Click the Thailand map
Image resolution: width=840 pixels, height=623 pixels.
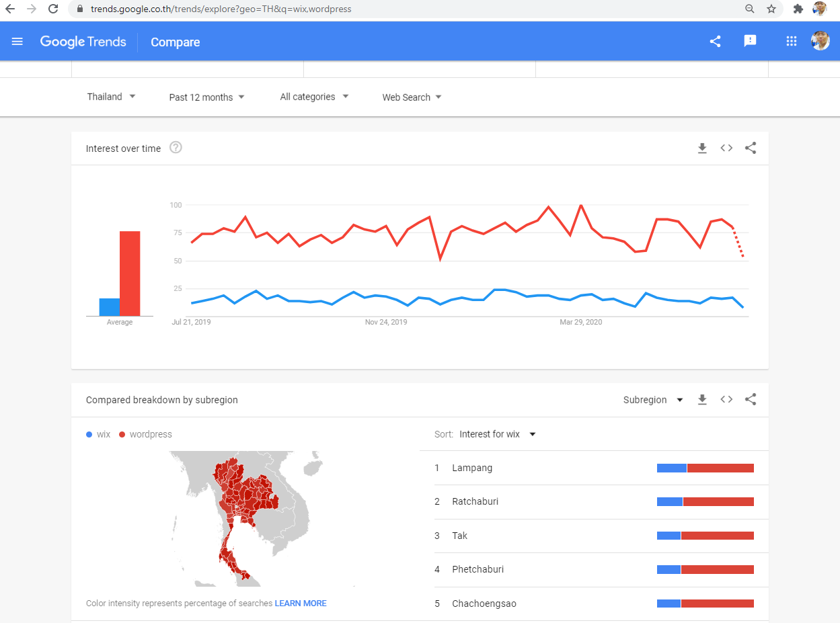pos(242,511)
